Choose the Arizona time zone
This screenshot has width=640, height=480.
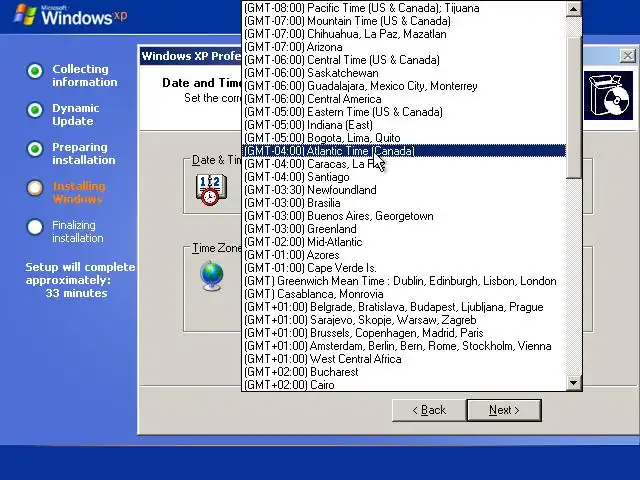coord(404,47)
